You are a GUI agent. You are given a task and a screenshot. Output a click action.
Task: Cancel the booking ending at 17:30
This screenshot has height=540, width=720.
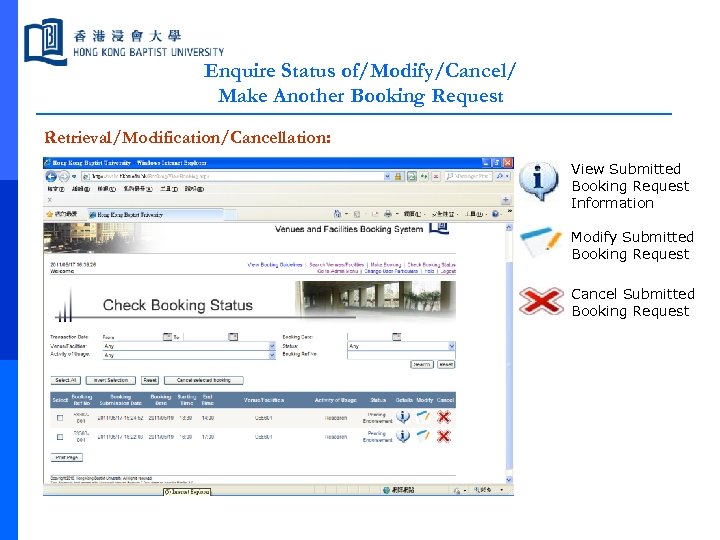tap(444, 436)
